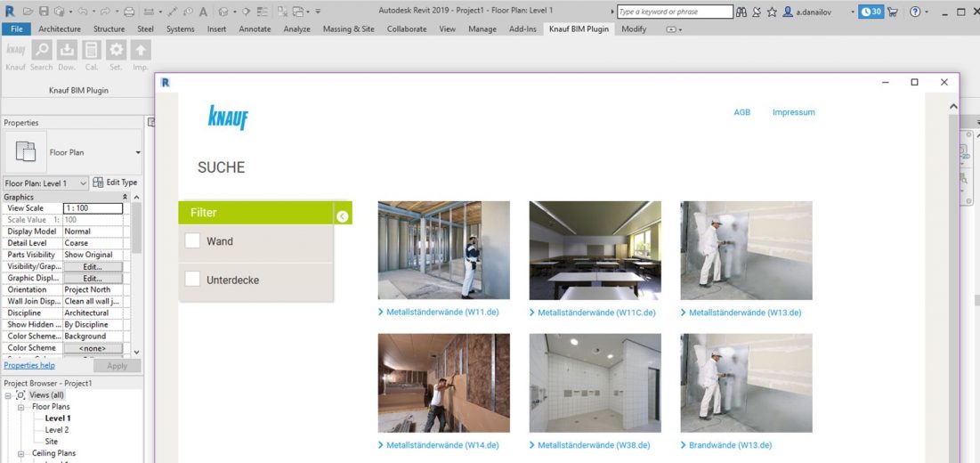This screenshot has height=463, width=980.
Task: Switch to the Architecture ribbon tab
Action: (x=60, y=28)
